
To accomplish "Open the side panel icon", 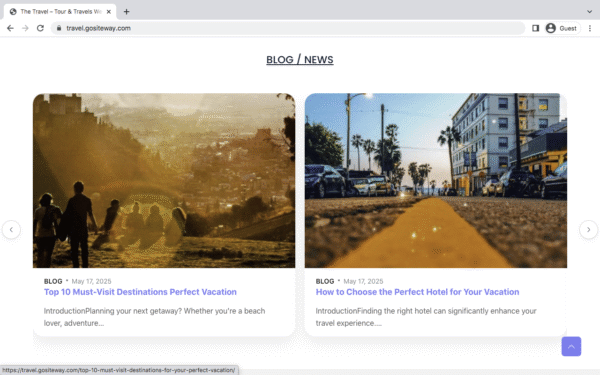I will (535, 28).
